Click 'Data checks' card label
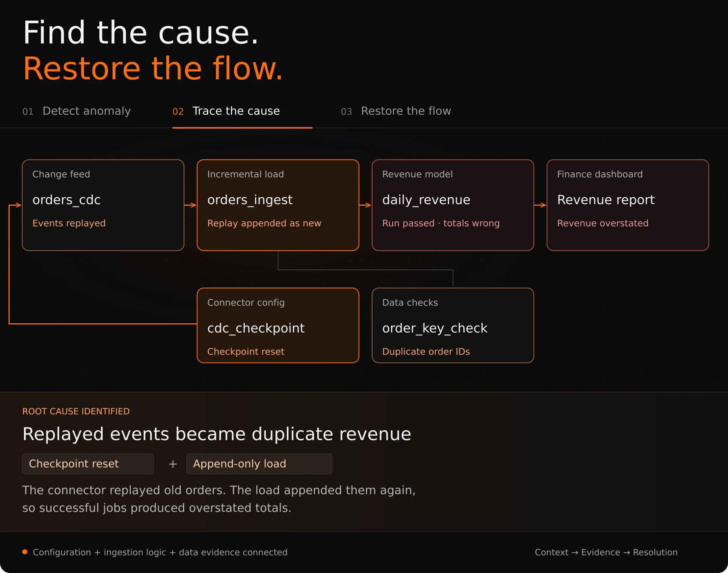 [410, 303]
